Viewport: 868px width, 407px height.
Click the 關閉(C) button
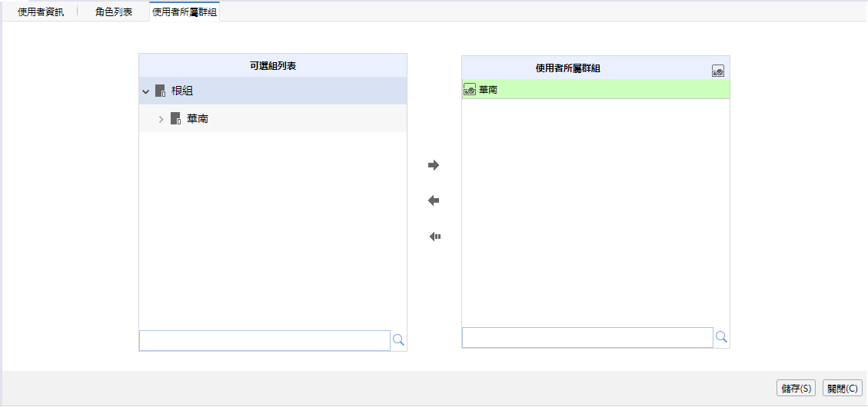[x=842, y=389]
